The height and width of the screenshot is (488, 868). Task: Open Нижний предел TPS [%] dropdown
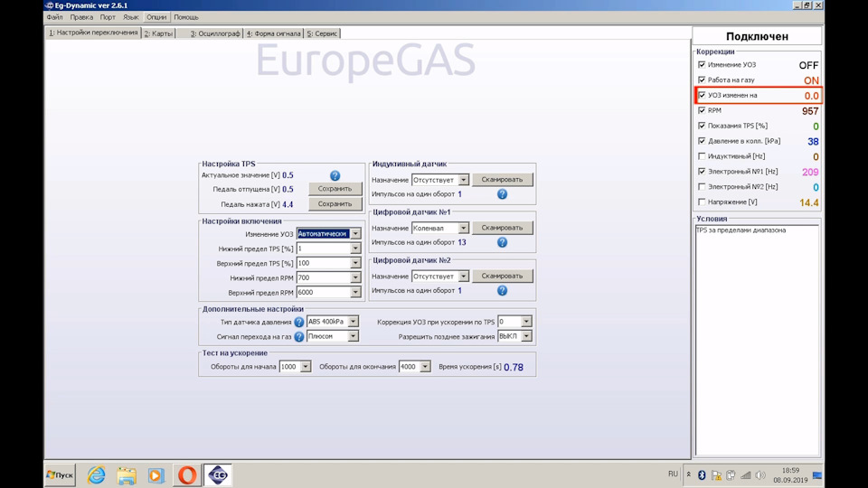[355, 249]
